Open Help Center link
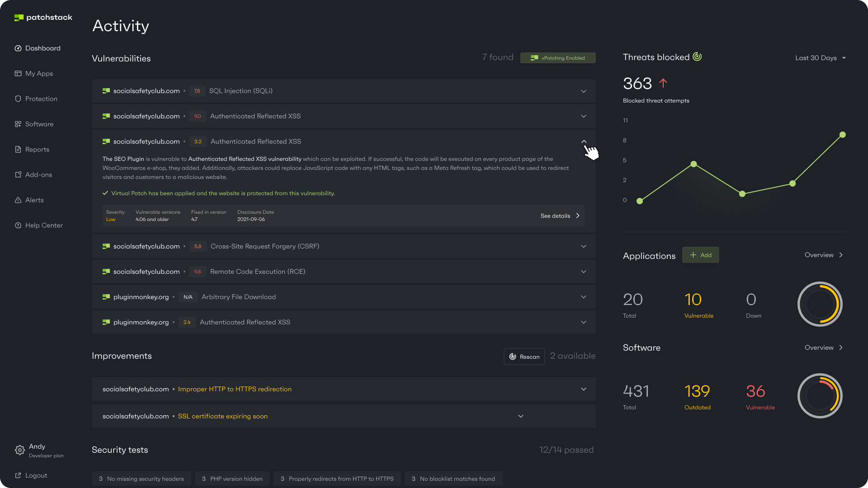Viewport: 868px width, 488px height. tap(39, 225)
